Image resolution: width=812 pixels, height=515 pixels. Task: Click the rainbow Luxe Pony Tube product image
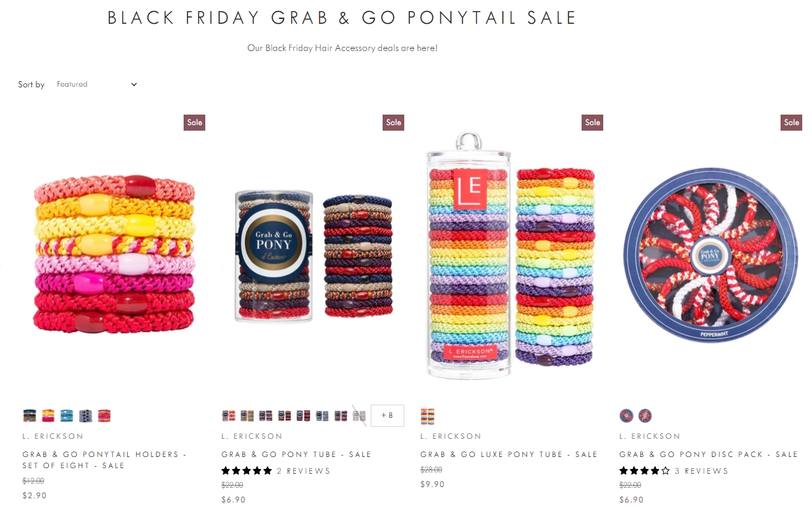pyautogui.click(x=510, y=256)
